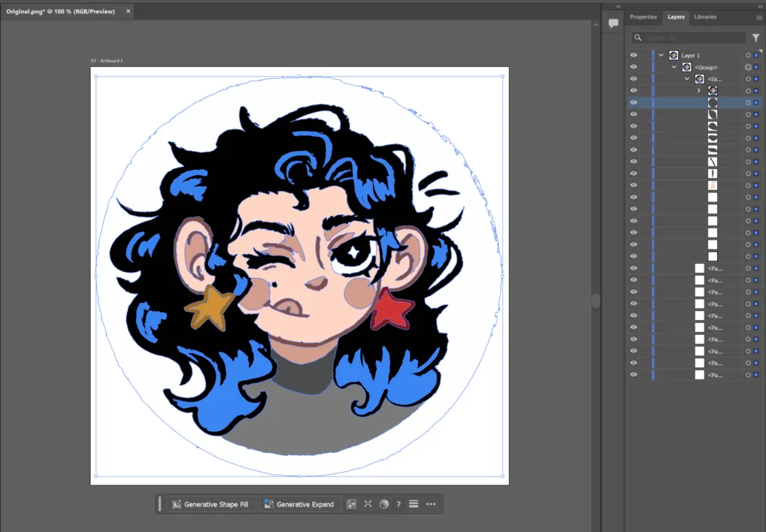Click the <Gr... sublayer thumbnail
The width and height of the screenshot is (766, 532).
coord(700,79)
